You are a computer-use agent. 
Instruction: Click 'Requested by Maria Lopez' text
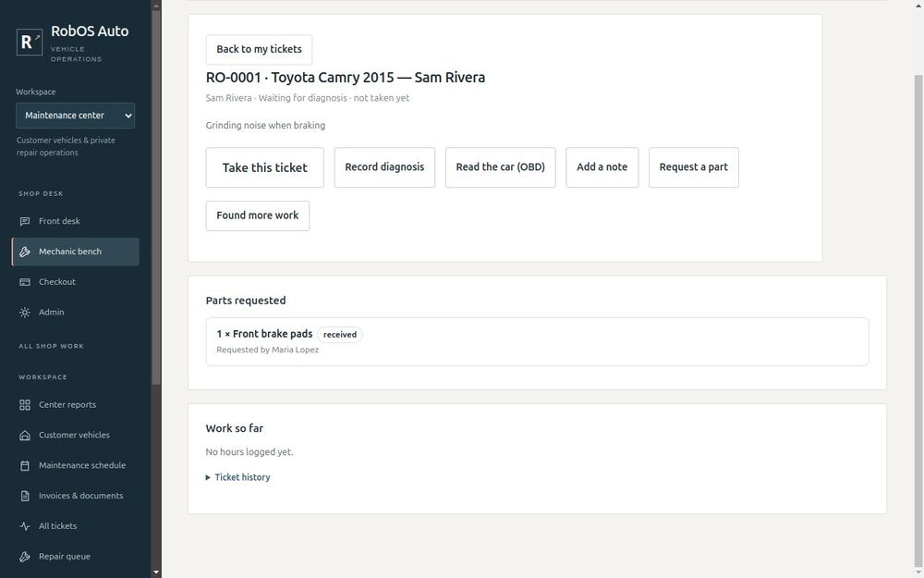268,350
